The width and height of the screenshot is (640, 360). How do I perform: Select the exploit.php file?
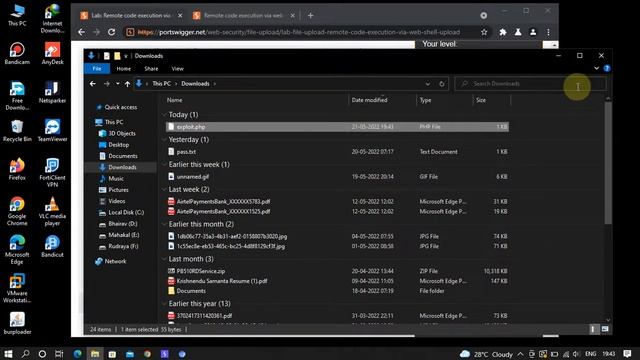pyautogui.click(x=337, y=127)
